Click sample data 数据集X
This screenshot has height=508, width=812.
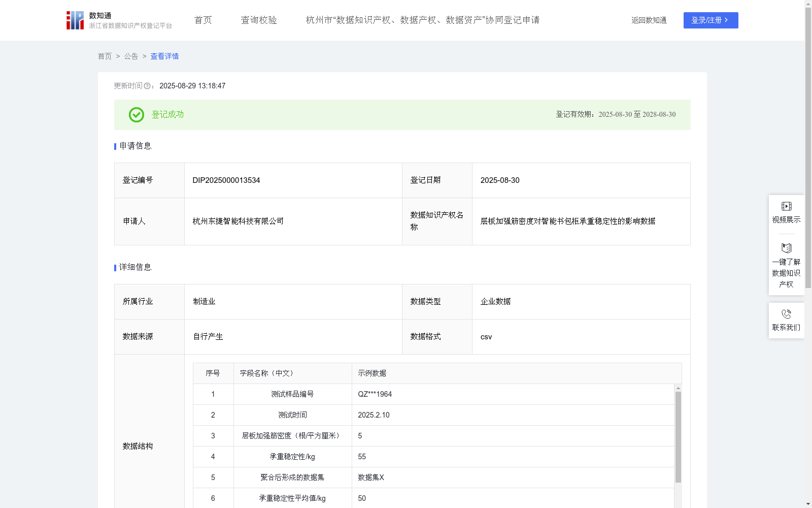click(371, 478)
